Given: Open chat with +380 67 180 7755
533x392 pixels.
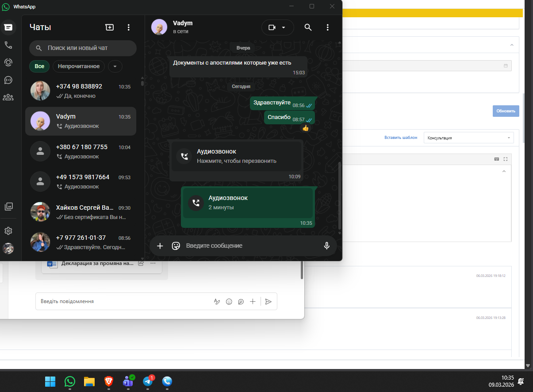Looking at the screenshot, I should [81, 151].
